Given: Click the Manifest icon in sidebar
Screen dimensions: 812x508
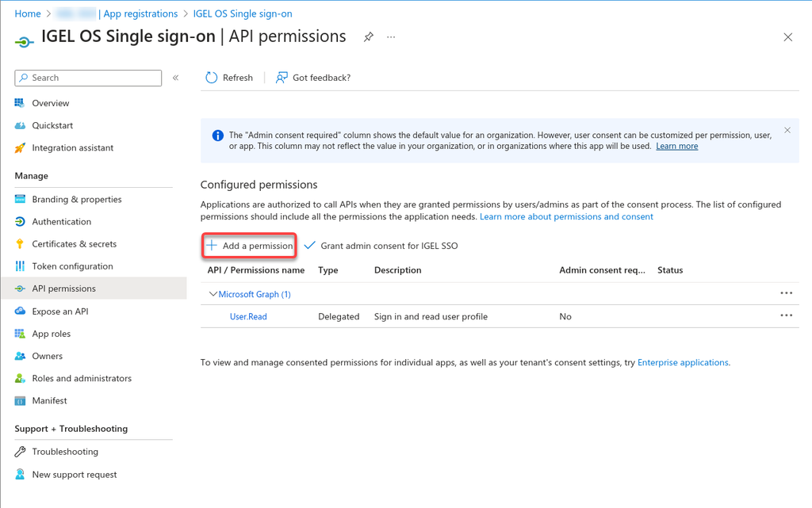Looking at the screenshot, I should click(20, 401).
